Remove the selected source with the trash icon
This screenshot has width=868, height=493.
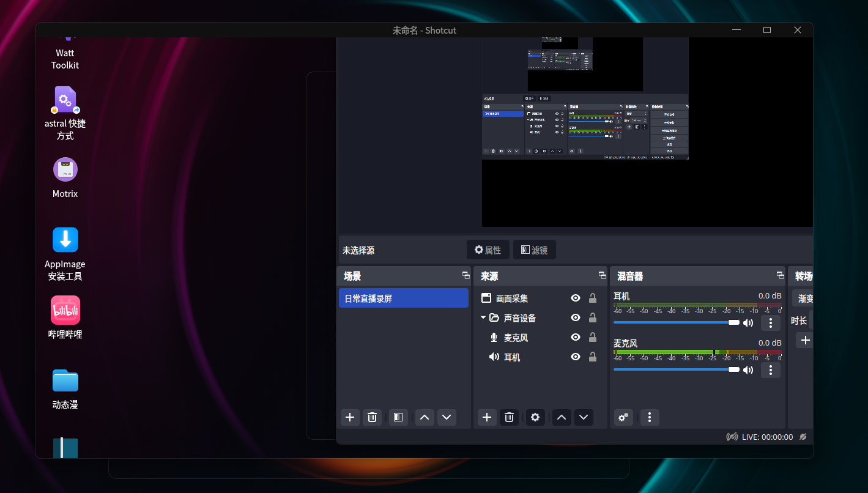pos(509,417)
